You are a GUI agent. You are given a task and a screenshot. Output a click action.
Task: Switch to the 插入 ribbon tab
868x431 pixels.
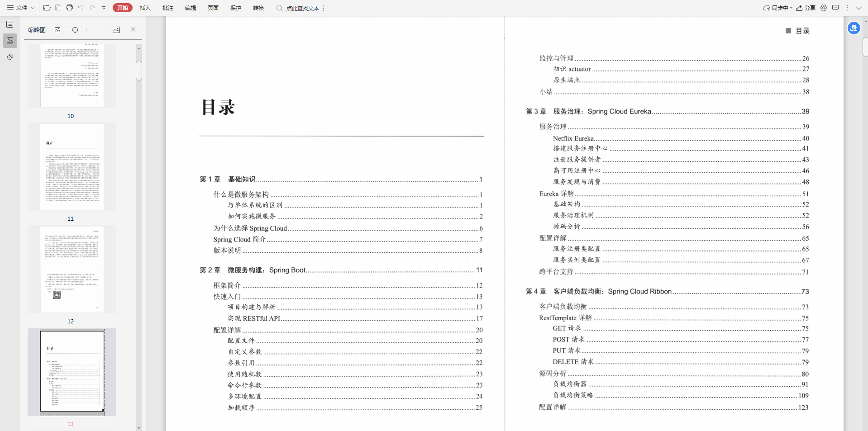[145, 8]
